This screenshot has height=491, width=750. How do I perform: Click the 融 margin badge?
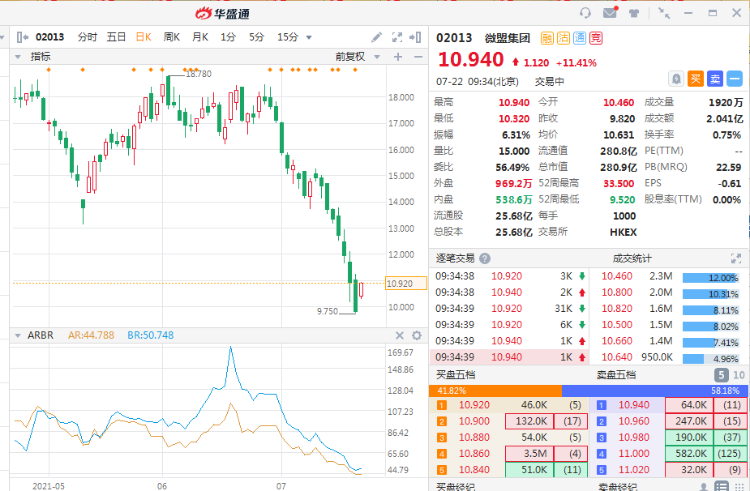547,38
